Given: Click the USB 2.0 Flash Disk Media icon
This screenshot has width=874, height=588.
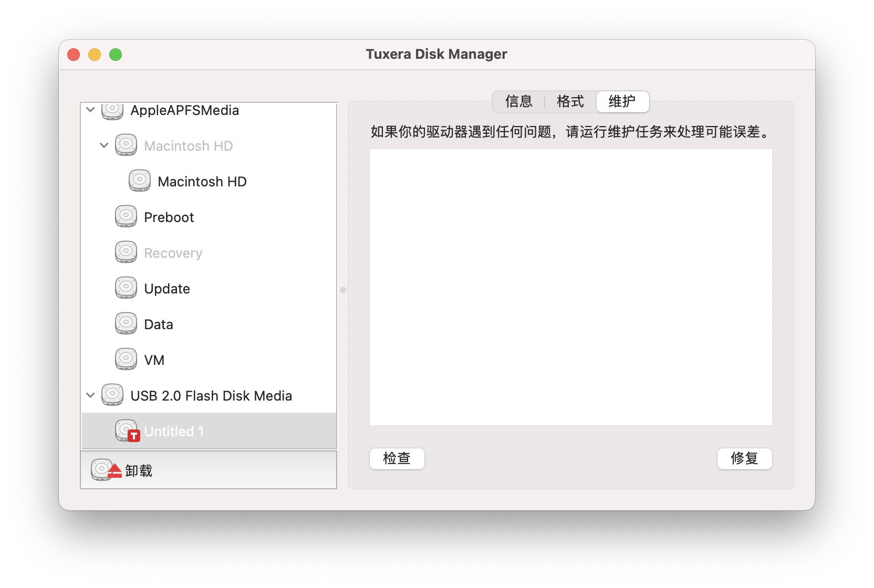Looking at the screenshot, I should point(112,395).
